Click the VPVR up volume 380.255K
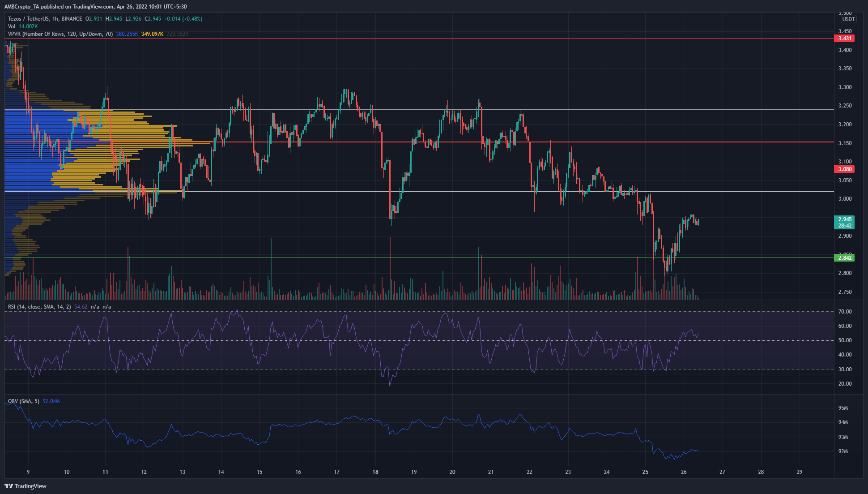 point(127,34)
